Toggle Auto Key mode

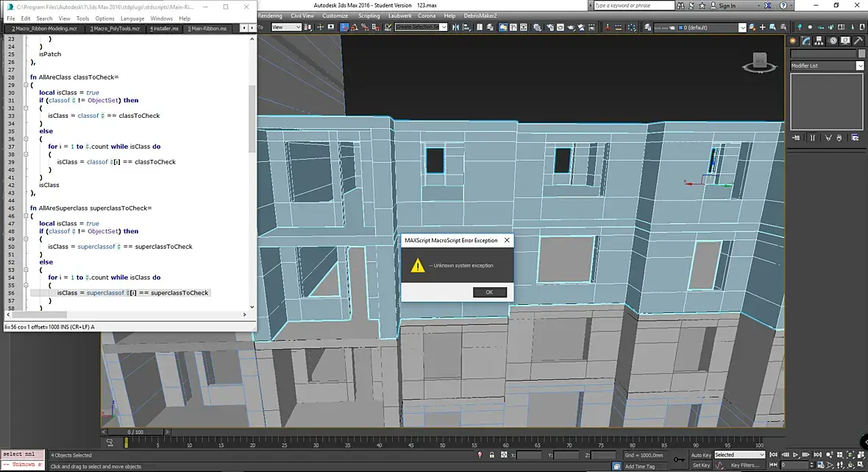pyautogui.click(x=701, y=455)
